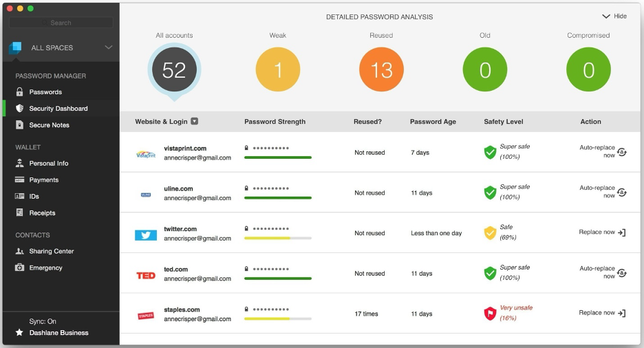The width and height of the screenshot is (644, 348).
Task: Click uline.com website name
Action: 178,188
